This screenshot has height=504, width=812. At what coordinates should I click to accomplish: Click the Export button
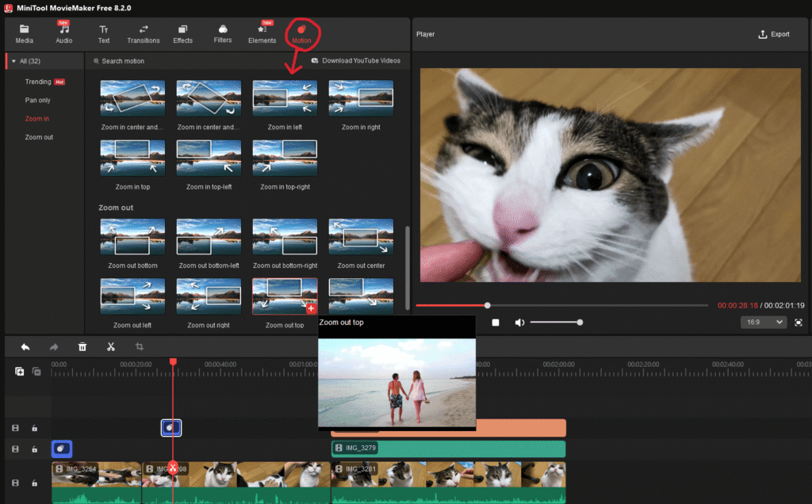pyautogui.click(x=774, y=34)
